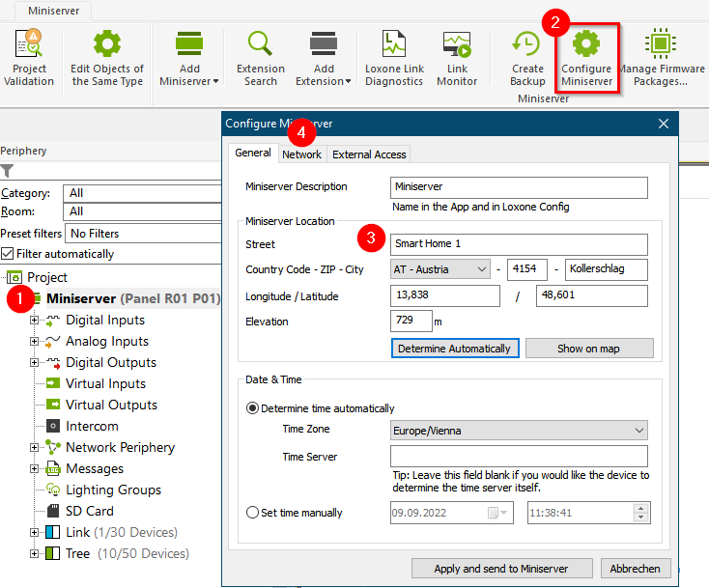
Task: Open the Country Code dropdown
Action: (x=440, y=269)
